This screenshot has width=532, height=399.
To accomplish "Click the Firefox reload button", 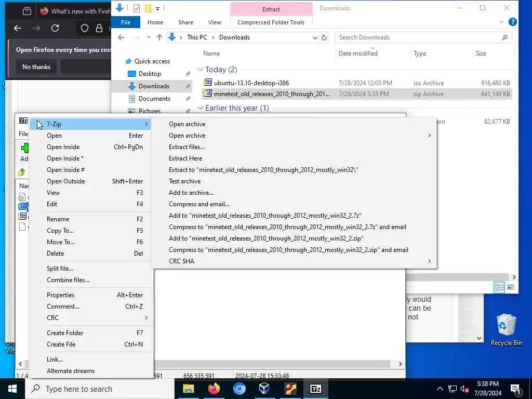I will tap(55, 28).
